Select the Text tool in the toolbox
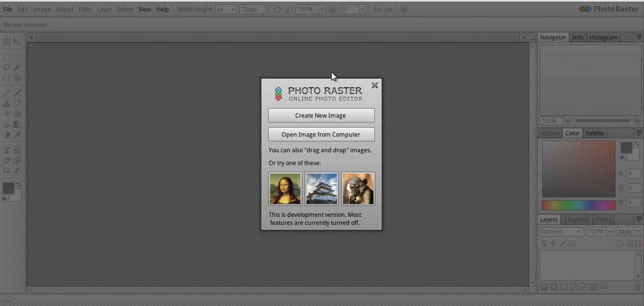Viewport: 644px width, 306px height. [7, 150]
